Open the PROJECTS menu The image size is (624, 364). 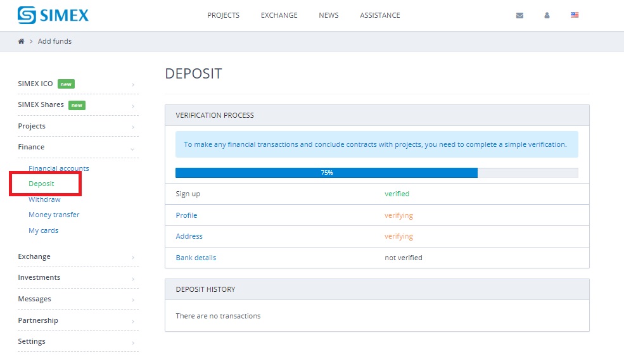tap(223, 15)
